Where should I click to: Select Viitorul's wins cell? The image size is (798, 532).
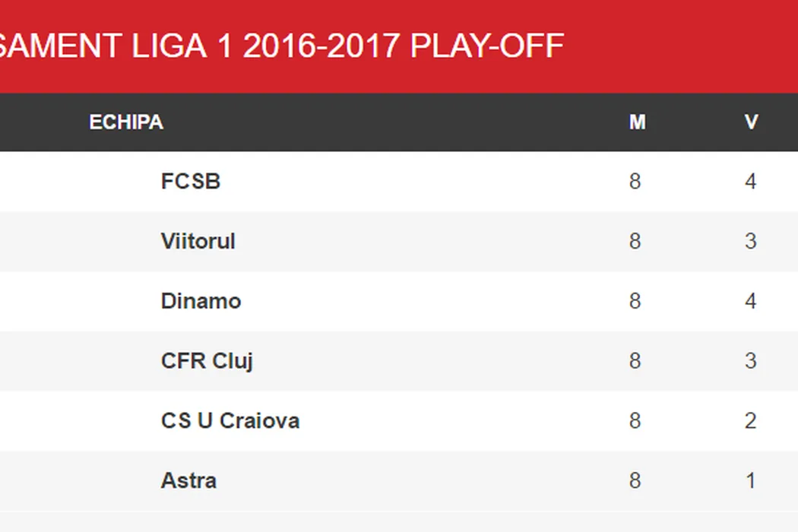click(x=751, y=242)
